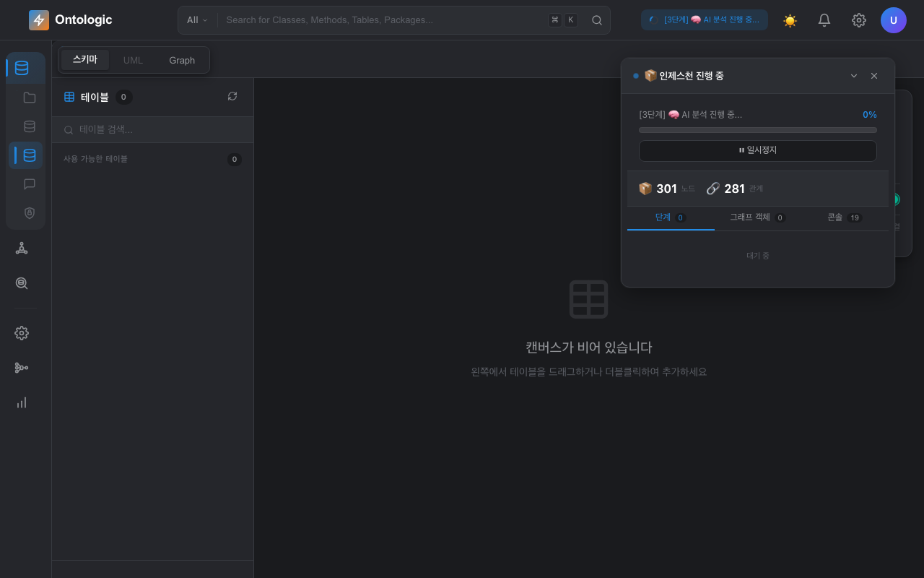
Task: Open the query search icon in sidebar
Action: click(x=22, y=283)
